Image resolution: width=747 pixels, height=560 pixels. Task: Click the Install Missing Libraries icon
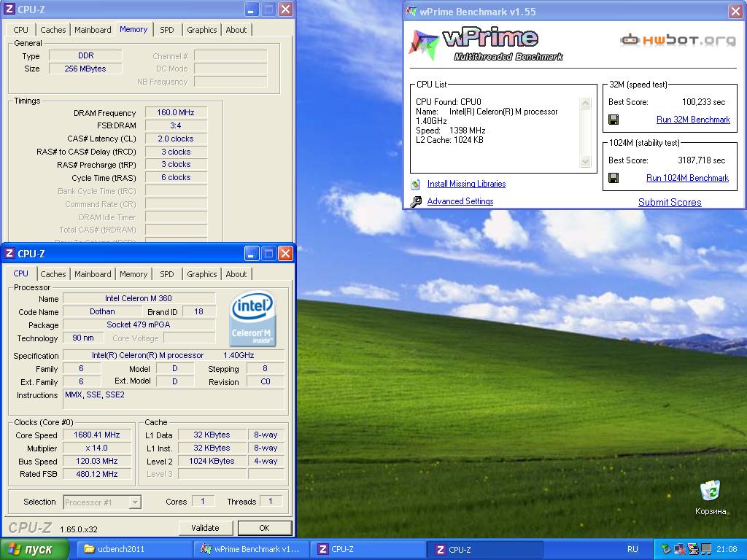pos(416,184)
